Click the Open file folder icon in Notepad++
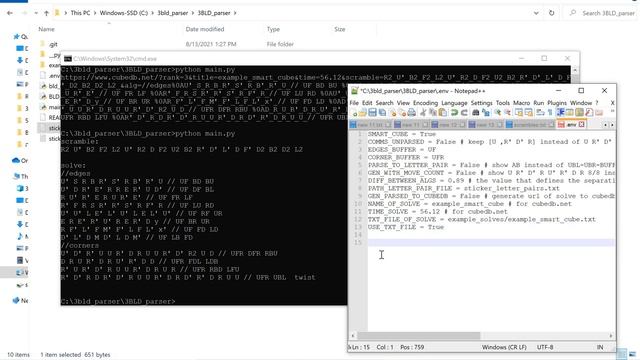 pyautogui.click(x=362, y=113)
